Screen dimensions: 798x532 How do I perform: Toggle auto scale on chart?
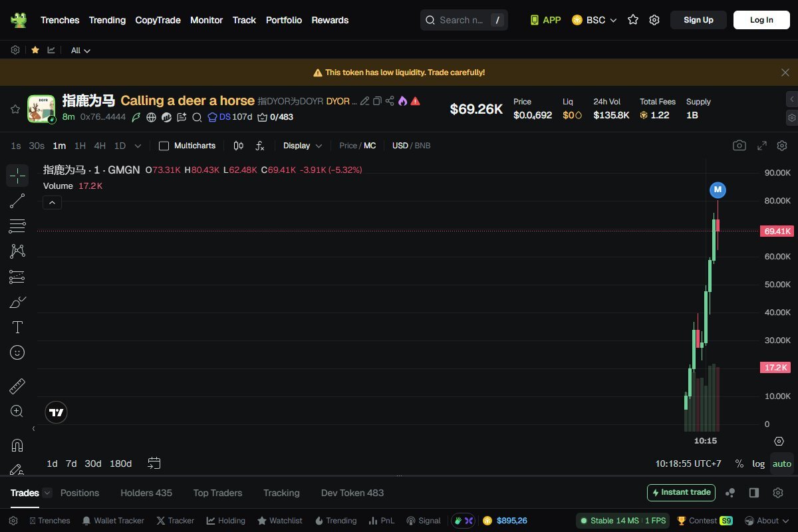point(782,464)
